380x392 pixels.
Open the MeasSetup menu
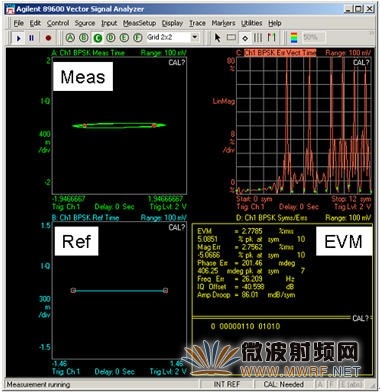point(139,23)
